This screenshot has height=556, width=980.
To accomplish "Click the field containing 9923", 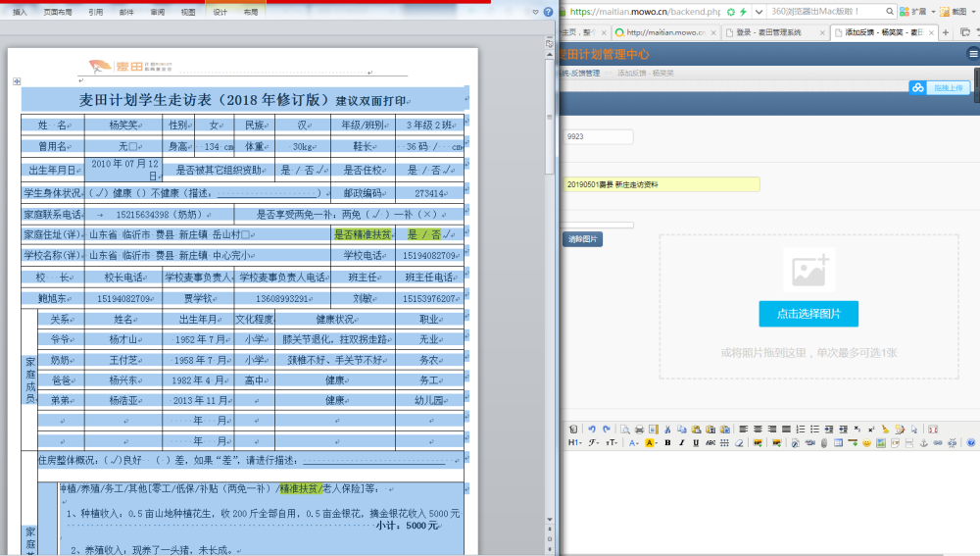I will coord(598,136).
